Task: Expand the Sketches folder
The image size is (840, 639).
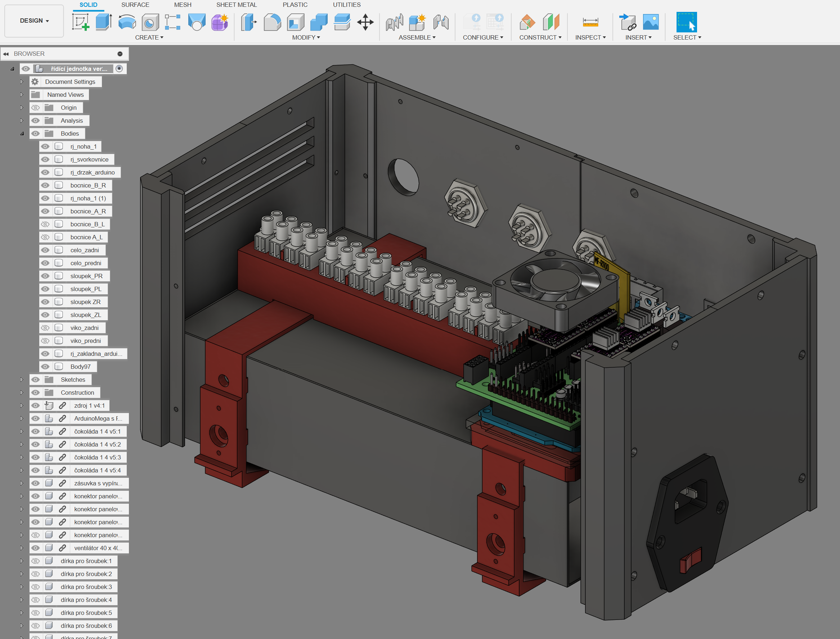Action: pos(22,380)
